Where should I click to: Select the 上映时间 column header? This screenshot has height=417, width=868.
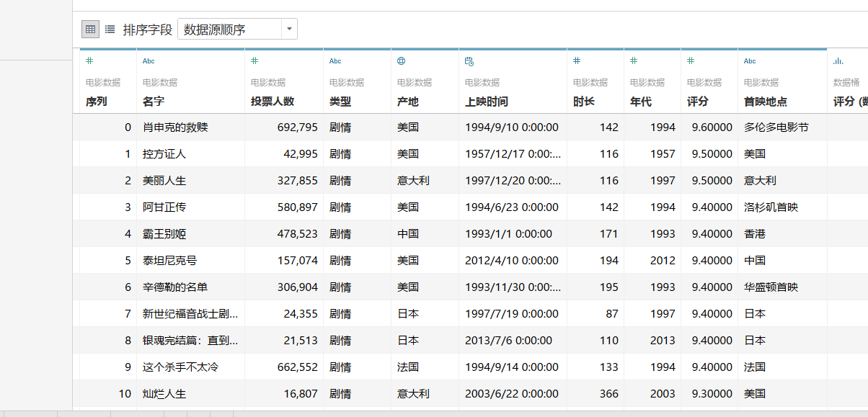pos(486,102)
